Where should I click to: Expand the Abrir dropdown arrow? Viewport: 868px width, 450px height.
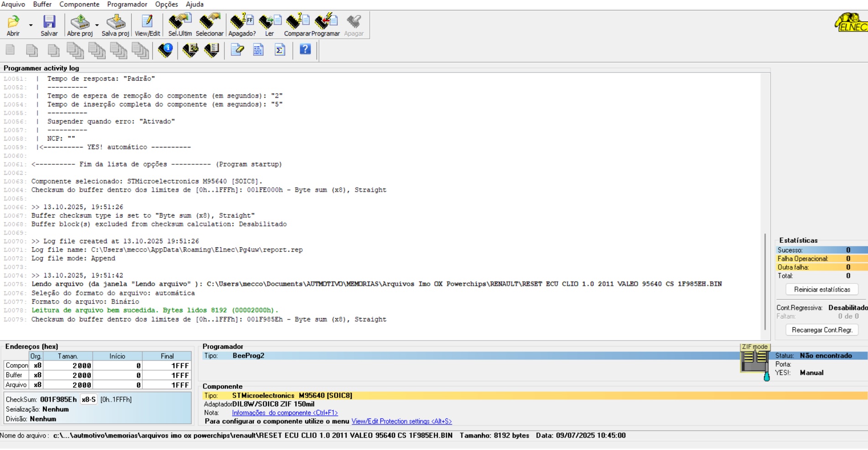coord(31,25)
